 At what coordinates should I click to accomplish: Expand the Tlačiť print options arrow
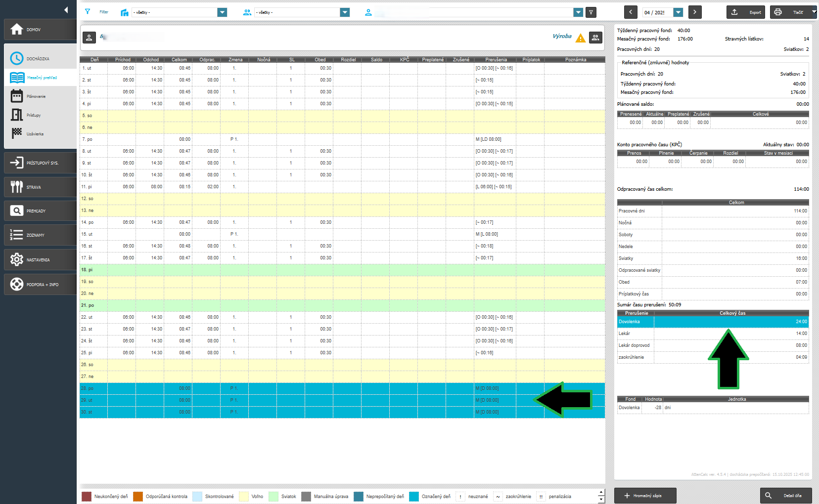pyautogui.click(x=814, y=12)
